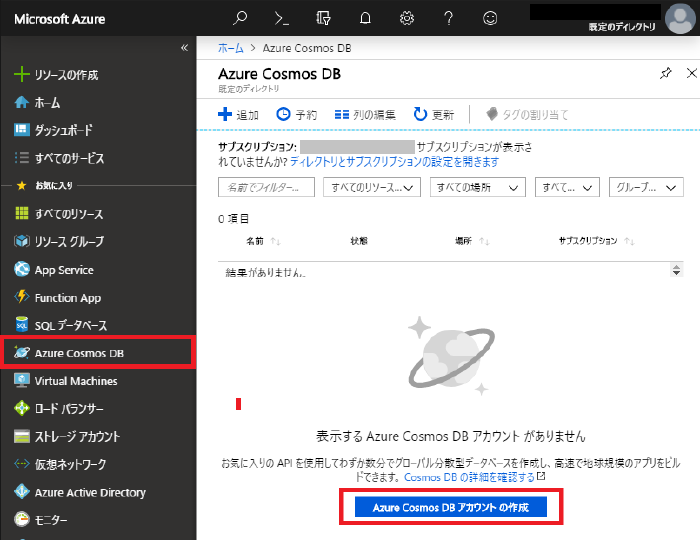Sort by 場所 column header
The width and height of the screenshot is (700, 540).
coord(472,241)
